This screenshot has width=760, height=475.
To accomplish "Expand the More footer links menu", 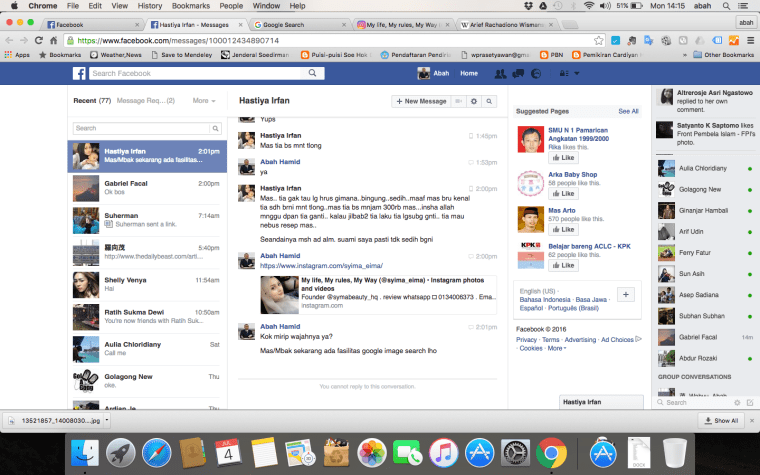I will 557,348.
